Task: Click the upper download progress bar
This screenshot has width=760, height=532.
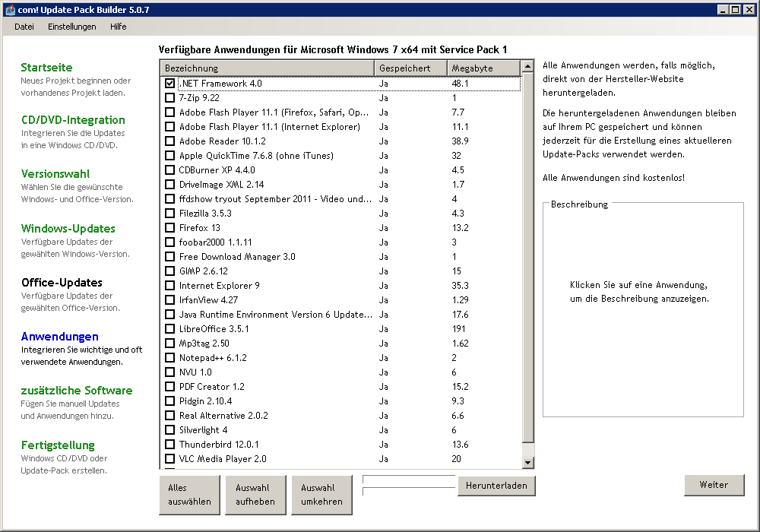Action: (409, 480)
